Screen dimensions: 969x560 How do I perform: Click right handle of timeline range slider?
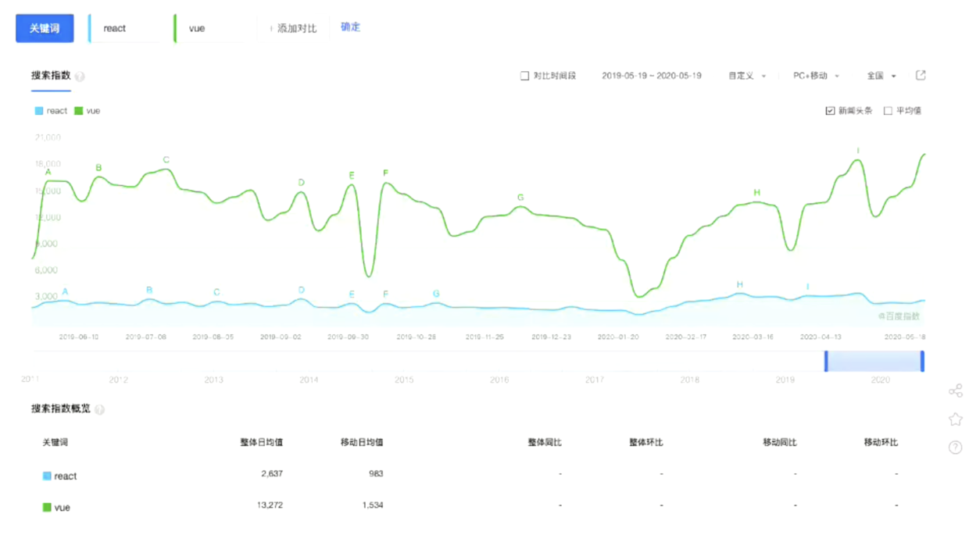pyautogui.click(x=923, y=361)
